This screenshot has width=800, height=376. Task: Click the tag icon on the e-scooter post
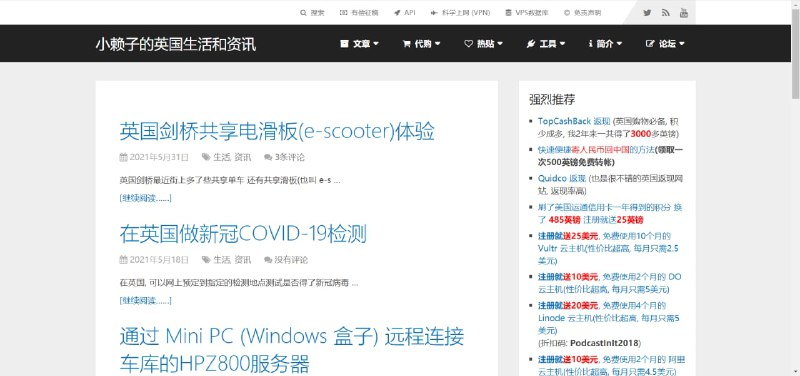206,157
